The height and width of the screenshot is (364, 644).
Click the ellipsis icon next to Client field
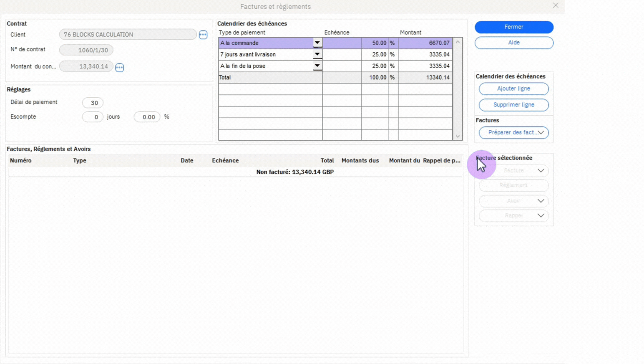tap(203, 35)
